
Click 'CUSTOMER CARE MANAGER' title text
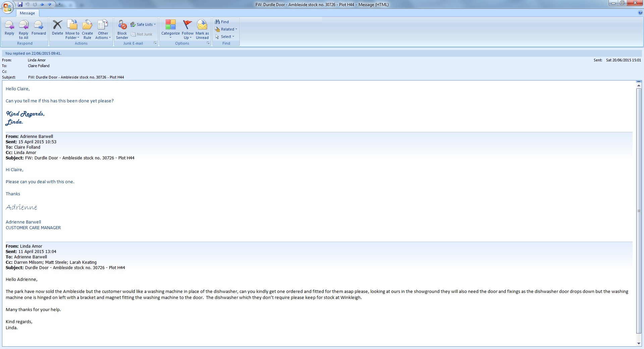point(33,228)
